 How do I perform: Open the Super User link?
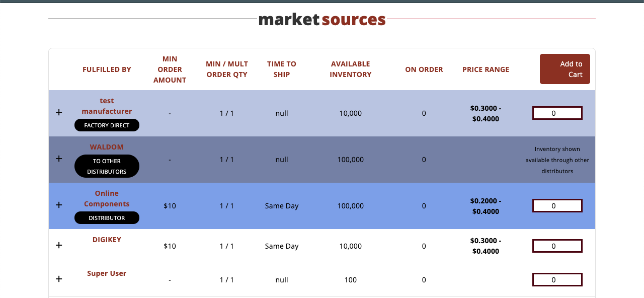click(x=107, y=273)
